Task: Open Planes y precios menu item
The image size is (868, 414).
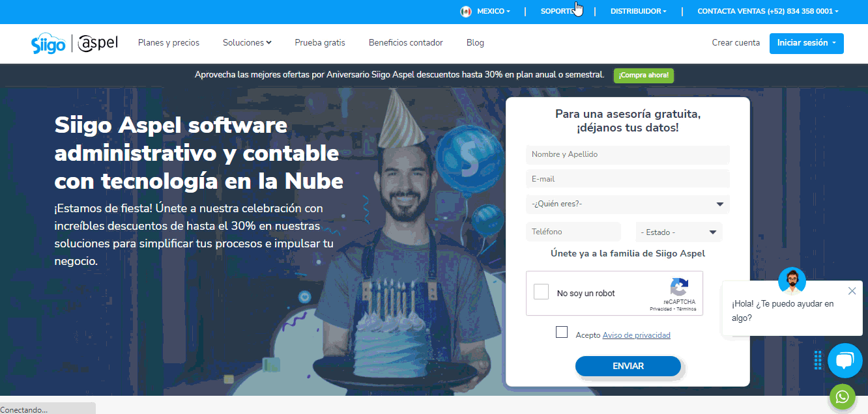Action: (x=169, y=42)
